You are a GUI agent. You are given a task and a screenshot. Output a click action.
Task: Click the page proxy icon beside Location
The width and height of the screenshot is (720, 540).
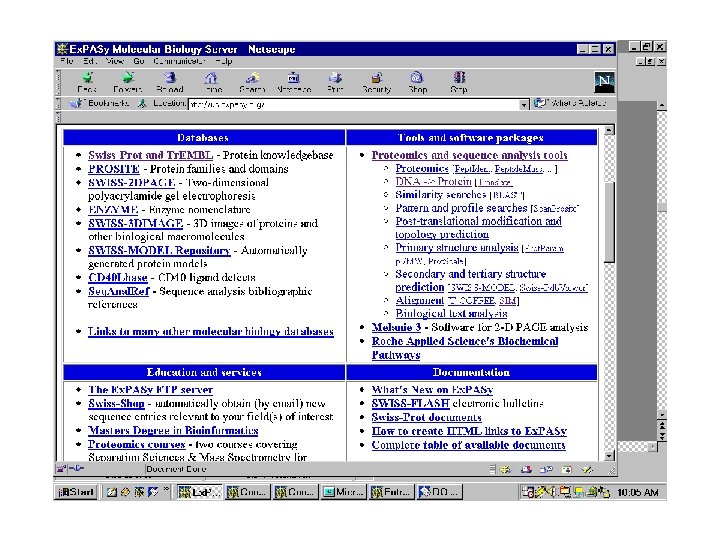[142, 103]
